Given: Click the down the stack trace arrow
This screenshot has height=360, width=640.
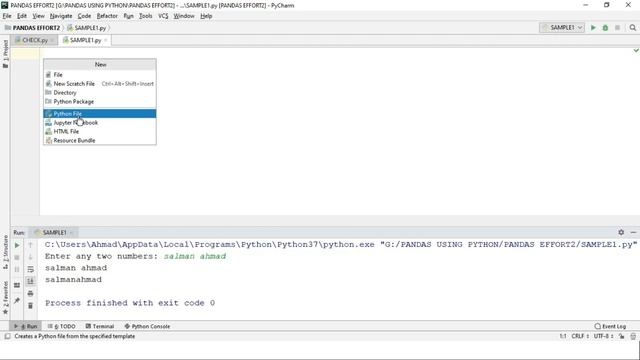Looking at the screenshot, I should 30,257.
